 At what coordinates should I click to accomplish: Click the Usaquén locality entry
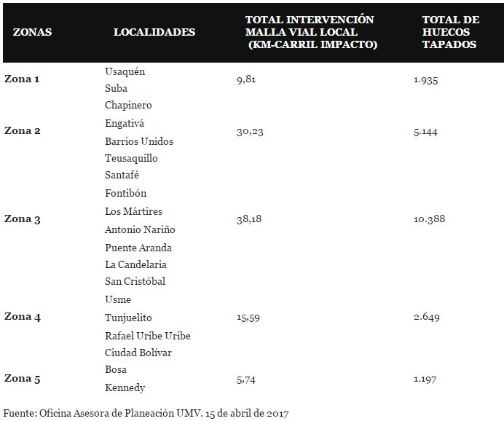125,71
